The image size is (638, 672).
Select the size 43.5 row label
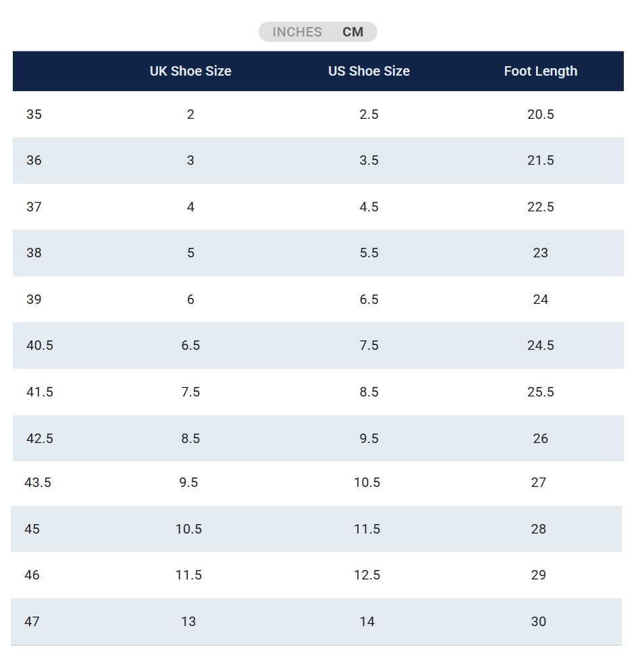[38, 482]
